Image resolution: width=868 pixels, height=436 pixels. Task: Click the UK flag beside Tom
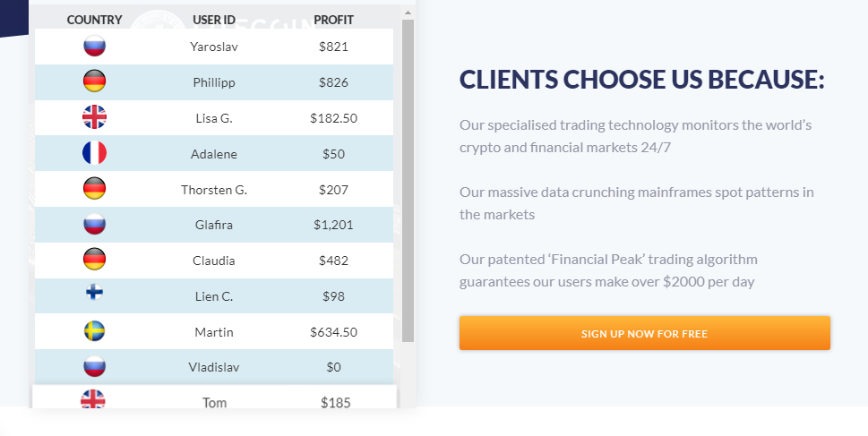pyautogui.click(x=93, y=401)
